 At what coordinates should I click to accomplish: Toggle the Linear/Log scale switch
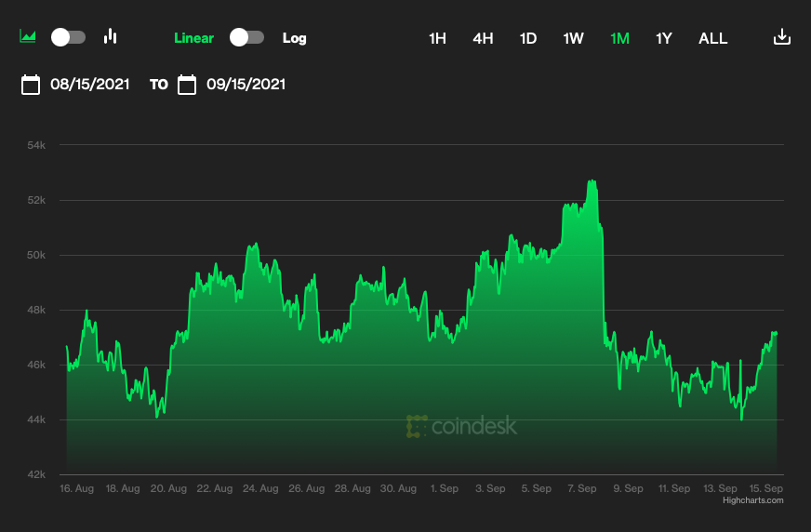tap(247, 37)
